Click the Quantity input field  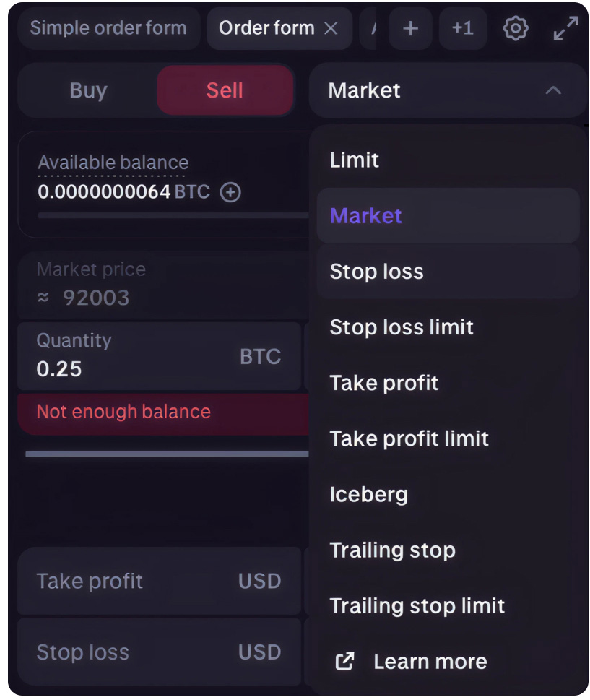coord(137,358)
